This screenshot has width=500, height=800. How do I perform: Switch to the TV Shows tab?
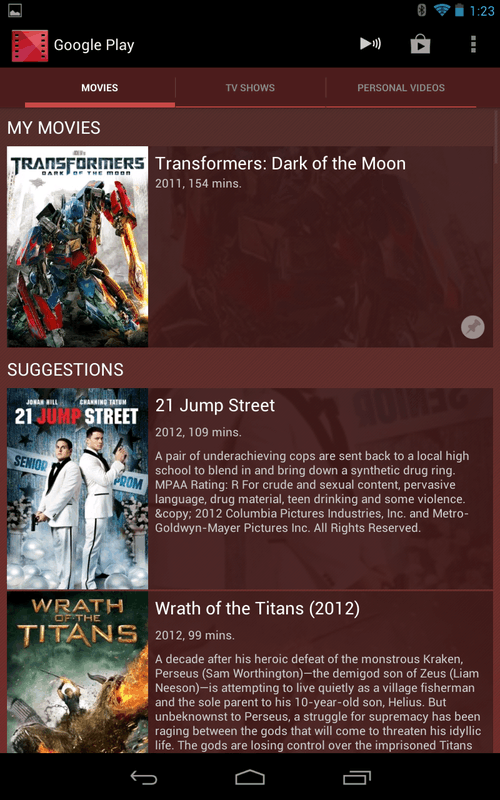250,88
